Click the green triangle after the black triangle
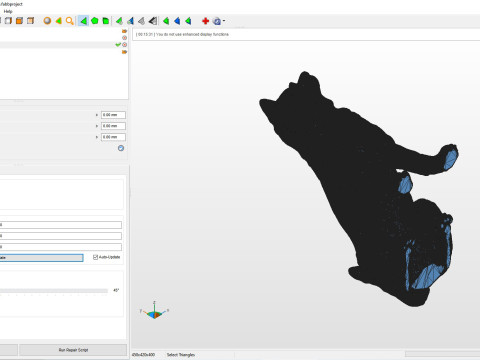The image size is (480, 360). [x=166, y=21]
